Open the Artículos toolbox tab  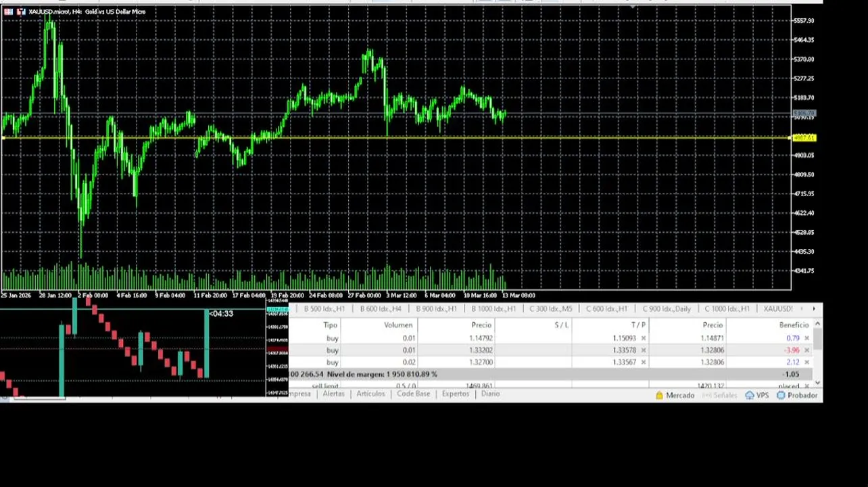370,394
